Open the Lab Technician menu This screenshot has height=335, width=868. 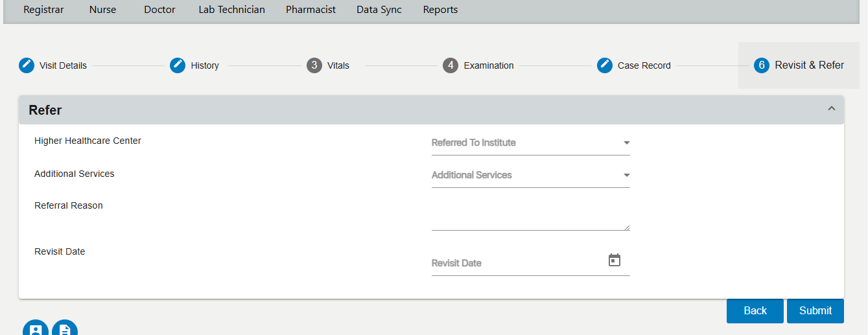pyautogui.click(x=231, y=10)
